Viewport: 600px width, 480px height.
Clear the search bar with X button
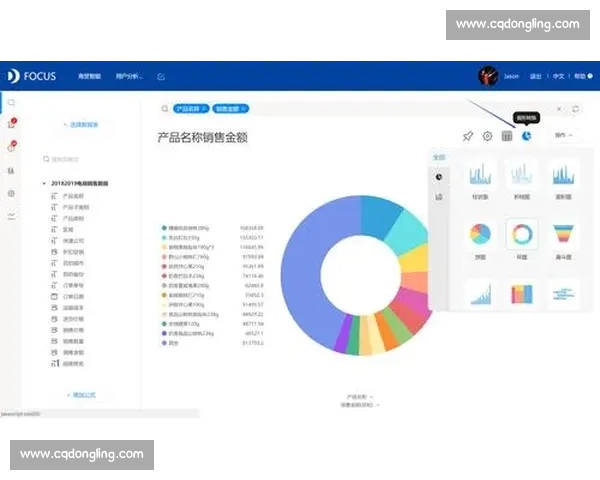point(559,108)
